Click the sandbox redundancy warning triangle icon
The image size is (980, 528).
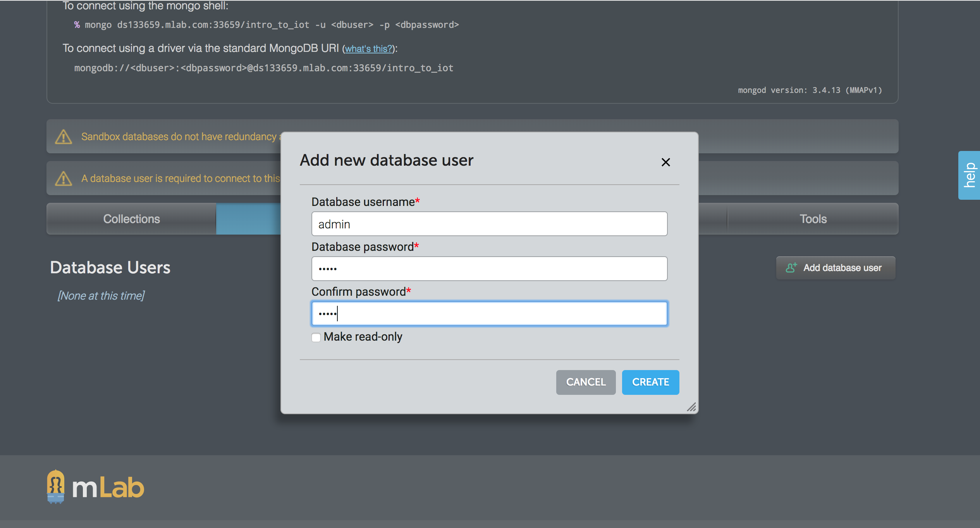[x=64, y=137]
